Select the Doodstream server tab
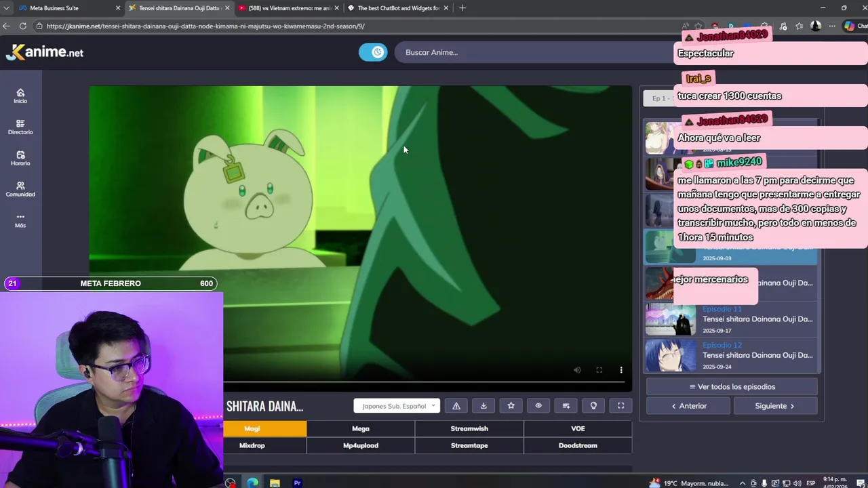This screenshot has width=868, height=488. tap(578, 445)
